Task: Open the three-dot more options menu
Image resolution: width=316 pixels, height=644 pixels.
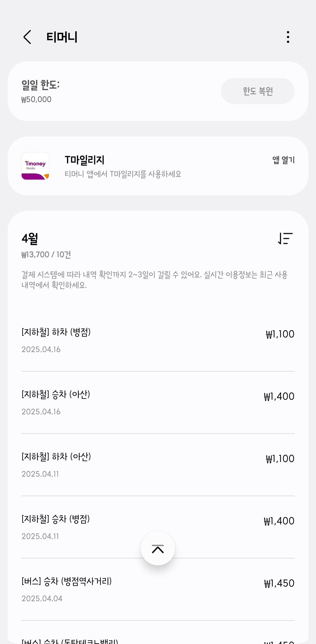Action: [x=288, y=37]
